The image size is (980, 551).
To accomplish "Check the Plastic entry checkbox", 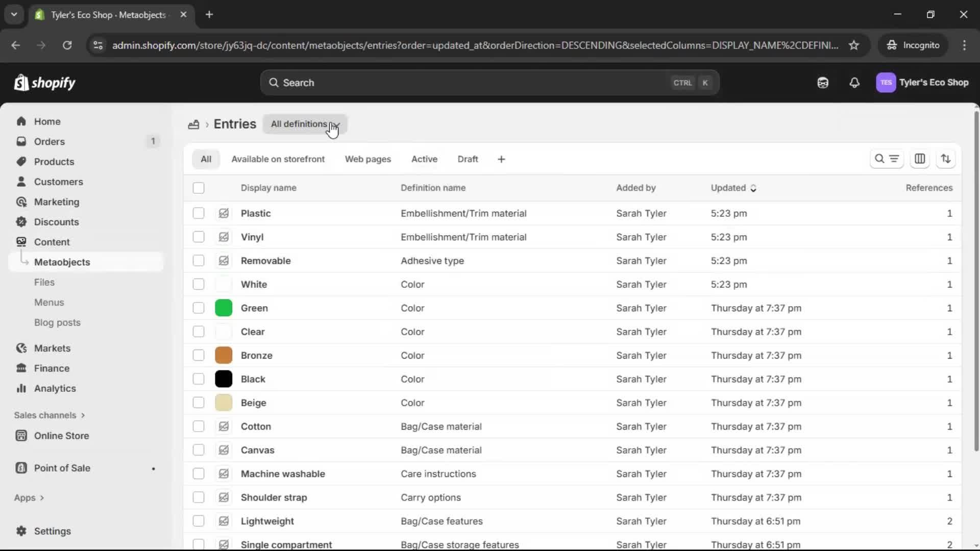I will coord(199,213).
